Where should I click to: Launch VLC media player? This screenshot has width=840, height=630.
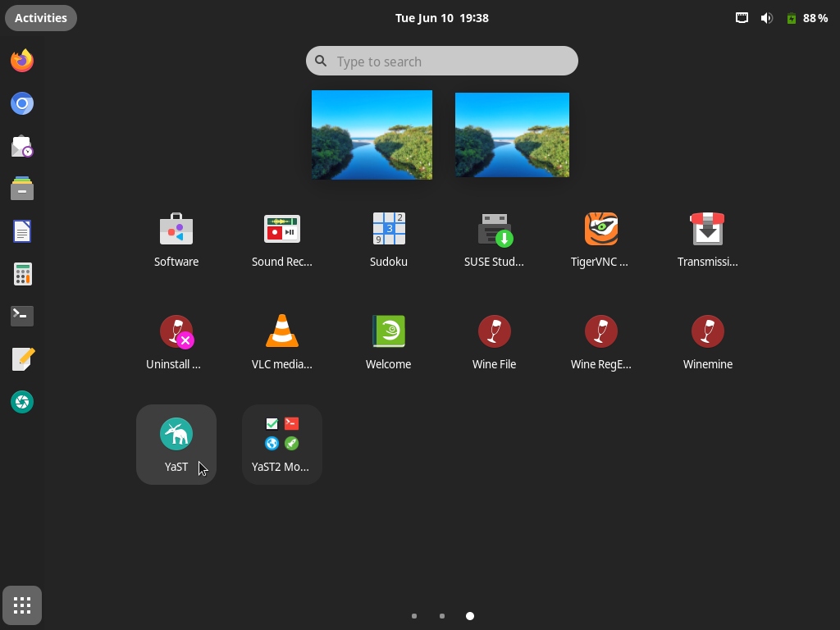click(282, 342)
